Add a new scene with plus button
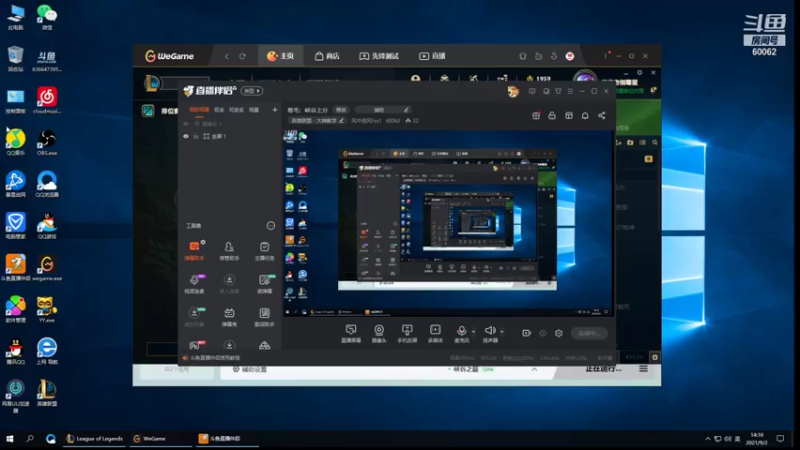This screenshot has width=800, height=450. [x=275, y=109]
